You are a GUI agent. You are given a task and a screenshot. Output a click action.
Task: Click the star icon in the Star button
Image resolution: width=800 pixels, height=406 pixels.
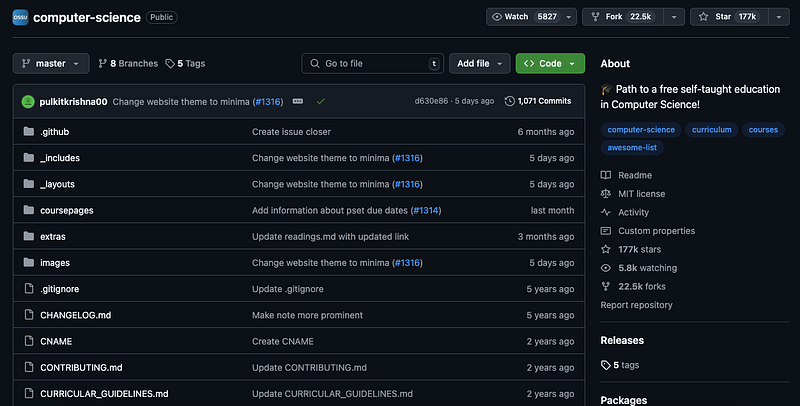tap(704, 17)
